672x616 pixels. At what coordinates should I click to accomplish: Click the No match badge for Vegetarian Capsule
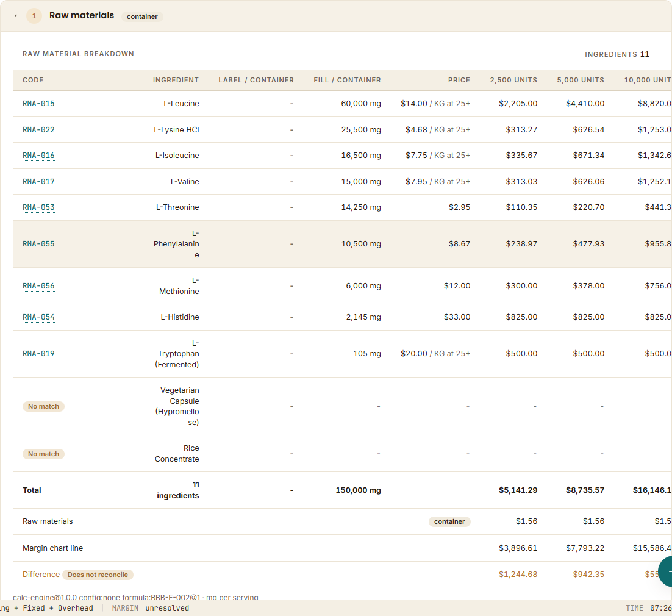(x=44, y=406)
